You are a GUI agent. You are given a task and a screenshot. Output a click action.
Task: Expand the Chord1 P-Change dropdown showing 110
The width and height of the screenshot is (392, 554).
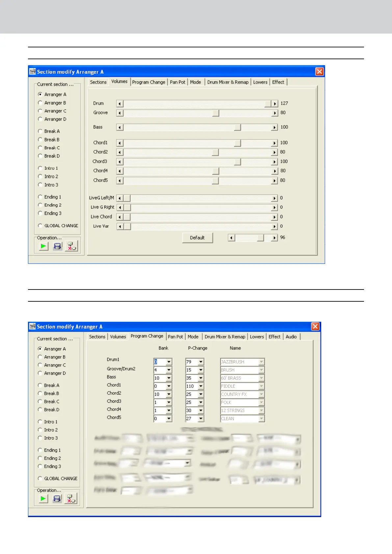click(201, 386)
